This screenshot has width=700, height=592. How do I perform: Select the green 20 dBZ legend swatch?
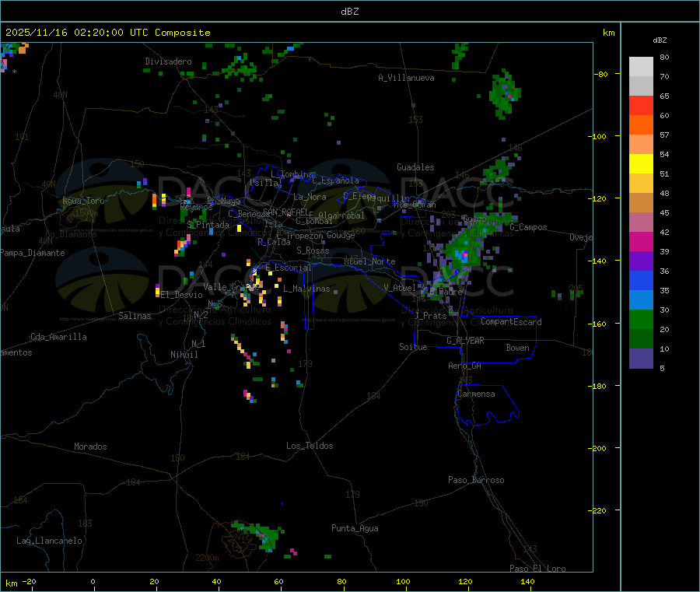coord(641,319)
